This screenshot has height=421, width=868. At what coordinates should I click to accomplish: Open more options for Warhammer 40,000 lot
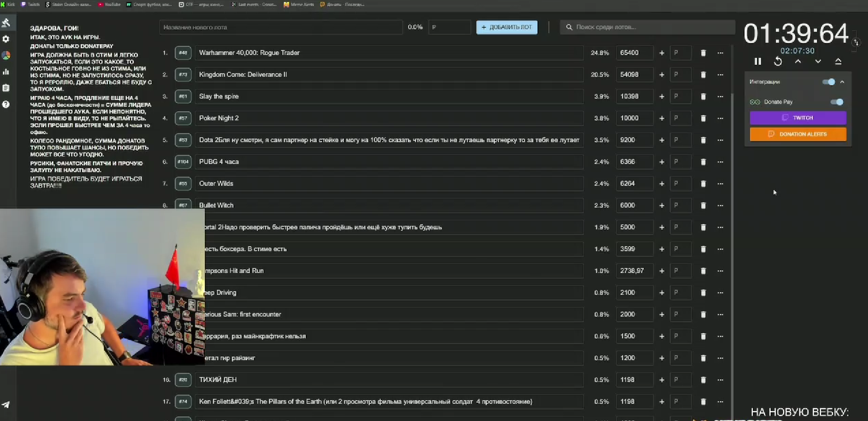point(720,53)
